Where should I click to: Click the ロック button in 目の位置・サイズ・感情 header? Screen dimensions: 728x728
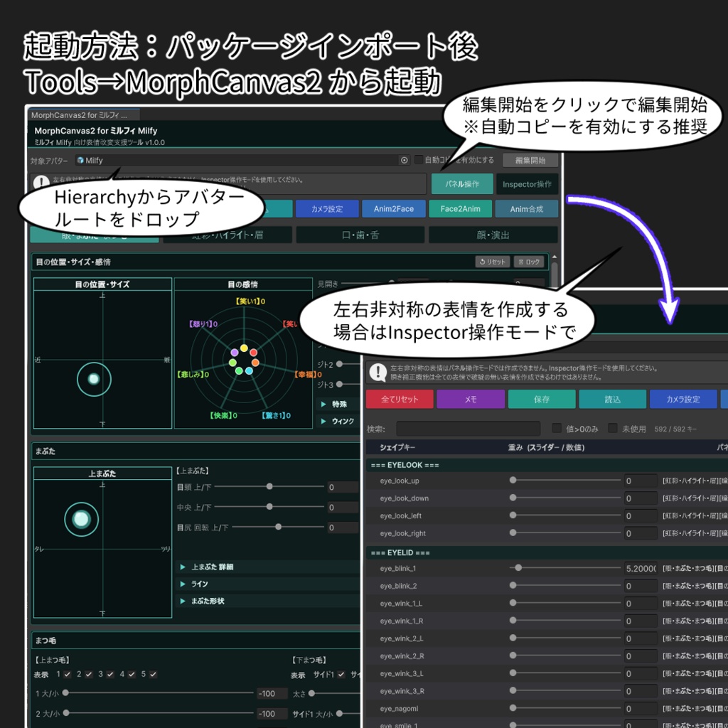click(529, 262)
